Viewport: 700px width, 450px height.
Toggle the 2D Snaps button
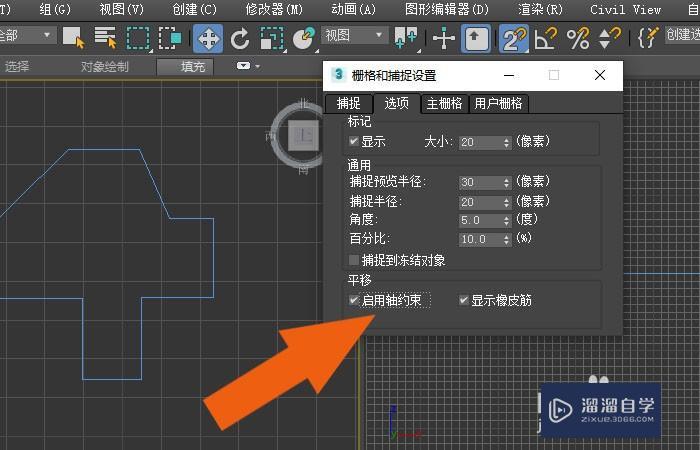point(513,39)
